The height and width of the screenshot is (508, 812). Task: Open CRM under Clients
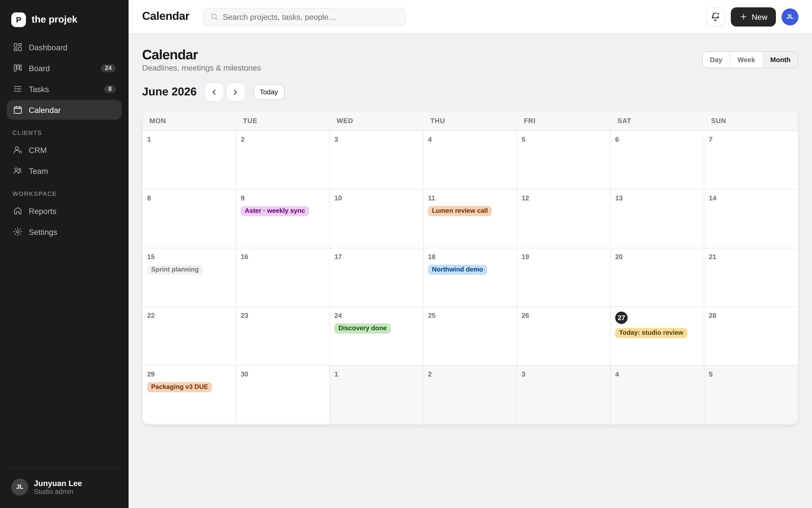tap(64, 150)
